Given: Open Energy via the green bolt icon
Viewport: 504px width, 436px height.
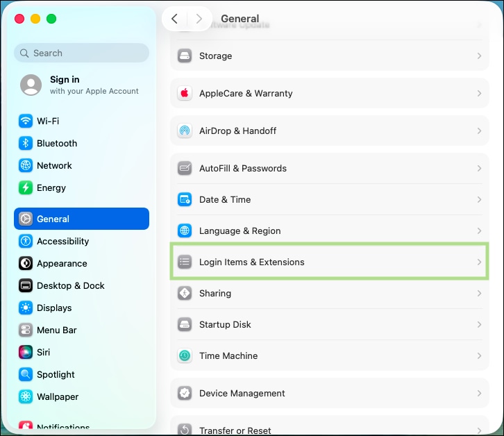Looking at the screenshot, I should pos(26,187).
